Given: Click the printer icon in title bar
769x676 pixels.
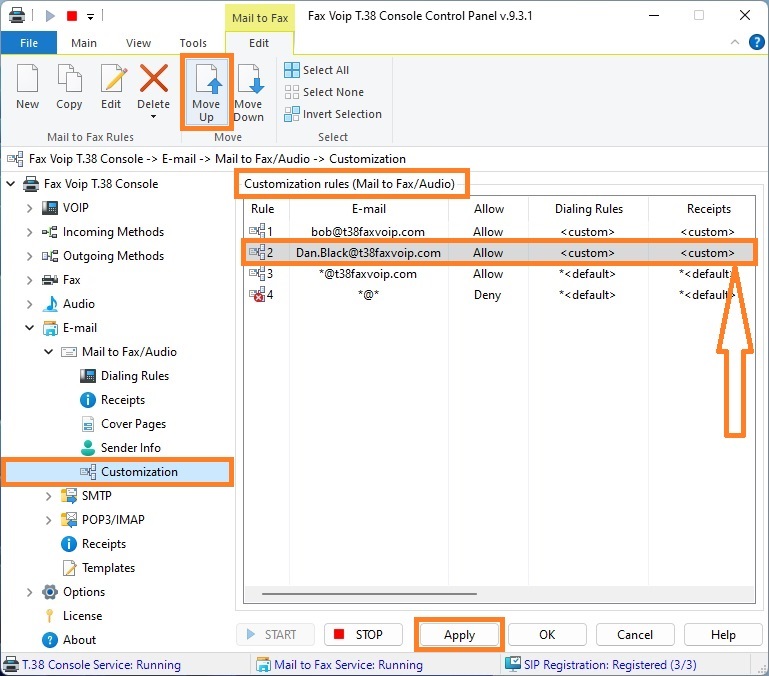Looking at the screenshot, I should 17,15.
